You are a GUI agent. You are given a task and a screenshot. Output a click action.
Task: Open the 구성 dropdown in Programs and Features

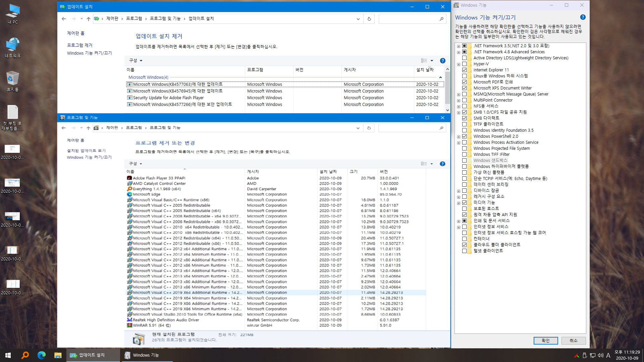tap(136, 164)
